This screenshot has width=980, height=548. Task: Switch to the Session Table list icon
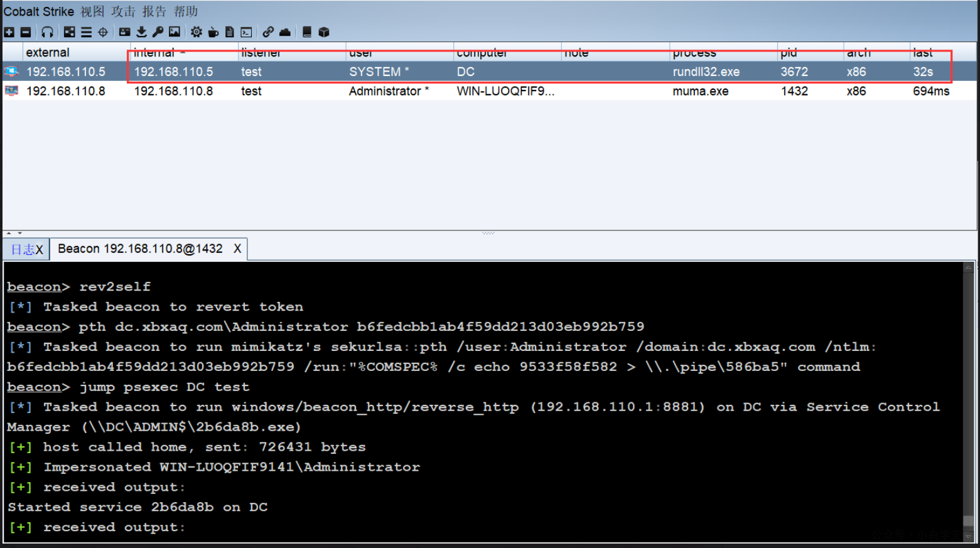pyautogui.click(x=87, y=32)
